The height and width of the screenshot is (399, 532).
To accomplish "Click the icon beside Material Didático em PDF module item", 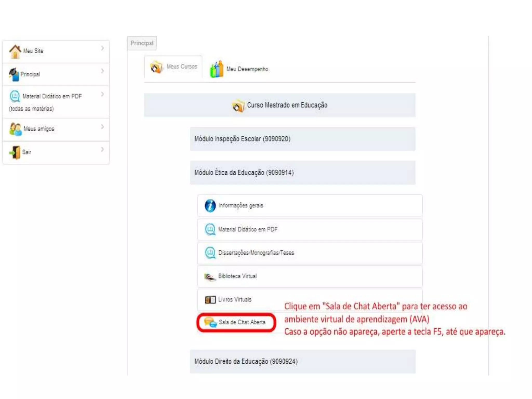I will tap(210, 229).
